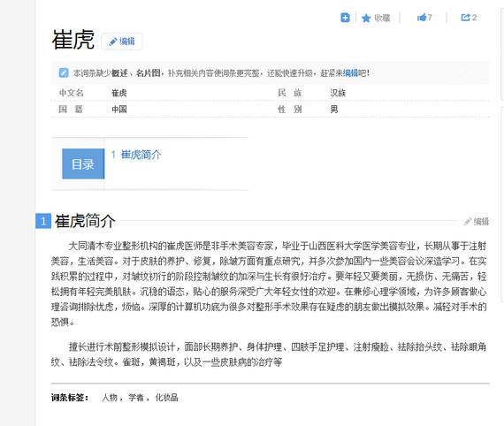Click the 目录 contents block
Screen dimensions: 504x426
point(83,164)
